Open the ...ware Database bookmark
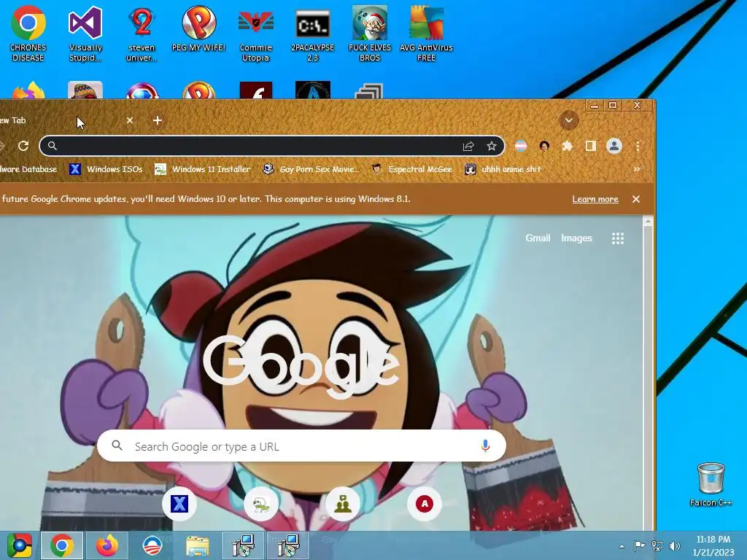This screenshot has width=747, height=560. coord(28,169)
